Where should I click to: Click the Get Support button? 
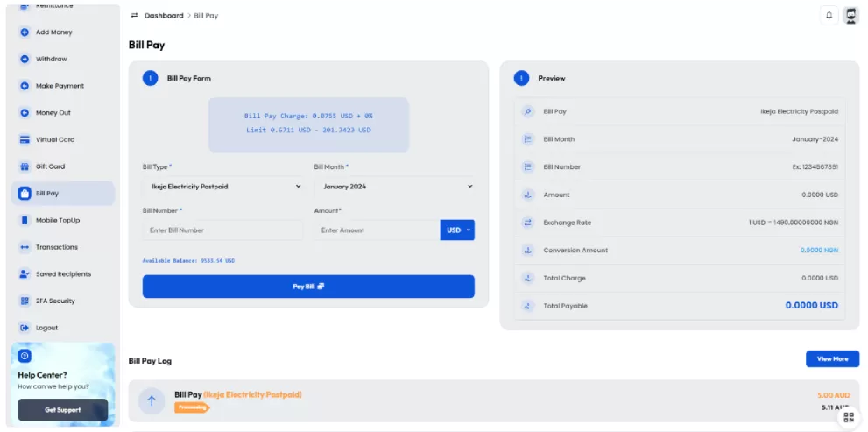[63, 410]
